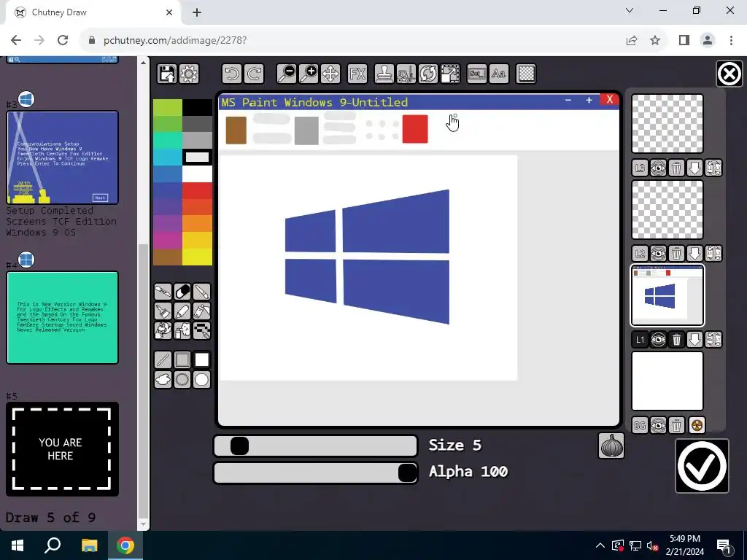
Task: Swap layers L2 and L3
Action: (x=713, y=168)
